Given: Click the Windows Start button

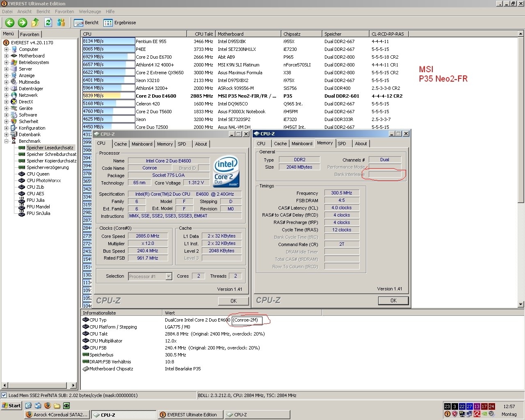Looking at the screenshot, I should [x=11, y=406].
